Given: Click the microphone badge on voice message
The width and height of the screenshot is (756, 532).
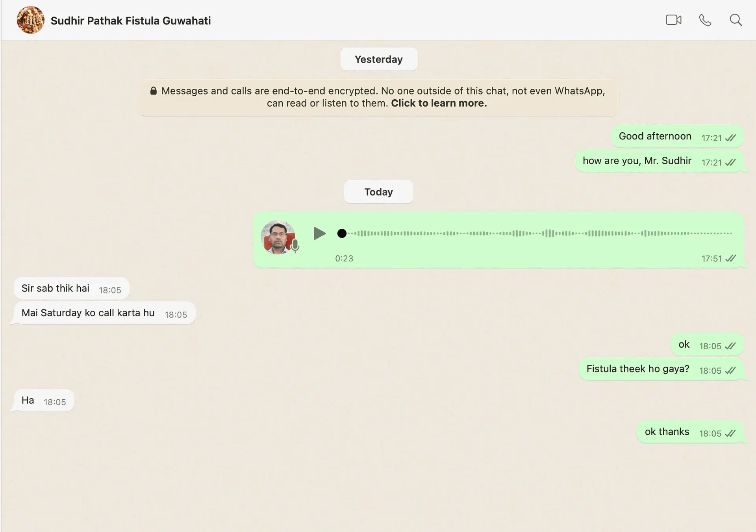Looking at the screenshot, I should [295, 246].
